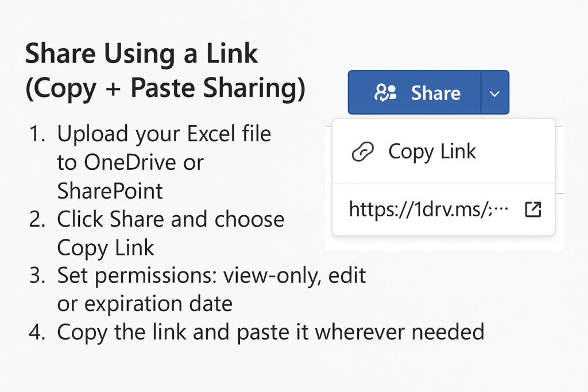This screenshot has width=588, height=392.
Task: Click the people icon on Share button
Action: pos(385,92)
